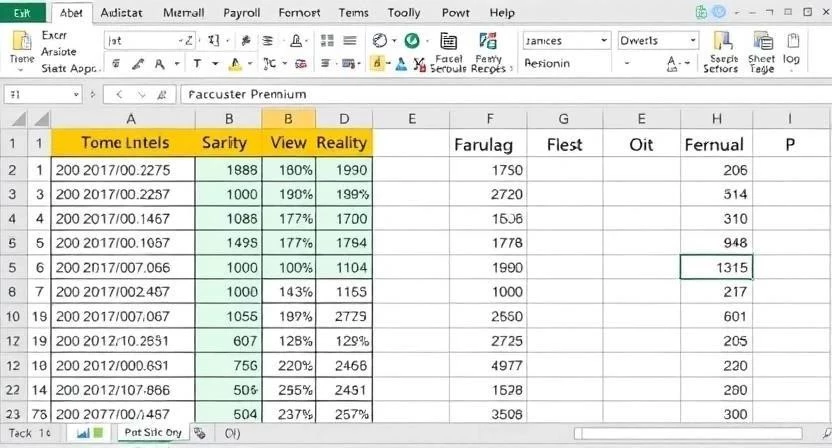
Task: Select the Toolly tab
Action: (x=404, y=13)
